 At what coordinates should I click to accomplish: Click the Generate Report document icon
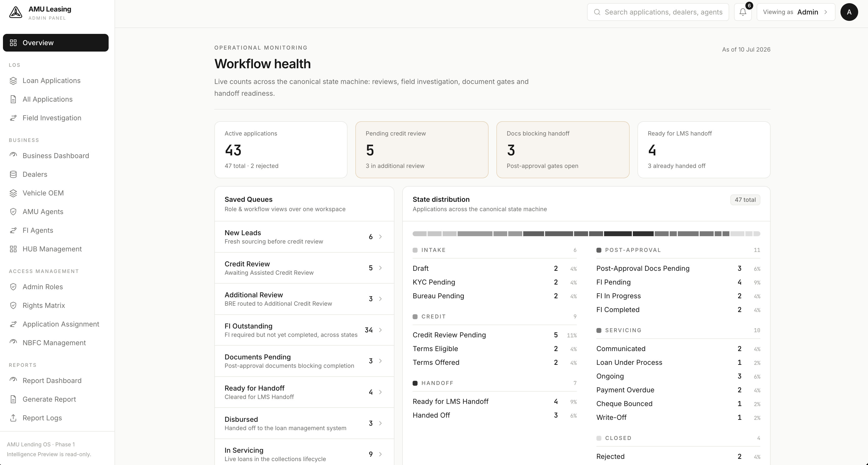(x=13, y=399)
